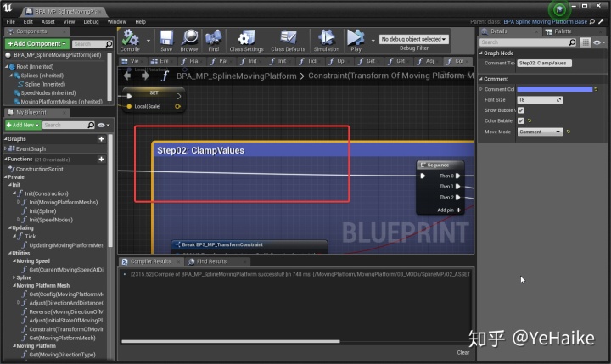Open Move Mode Comment dropdown
Viewport: 611px width, 364px height.
coord(540,132)
